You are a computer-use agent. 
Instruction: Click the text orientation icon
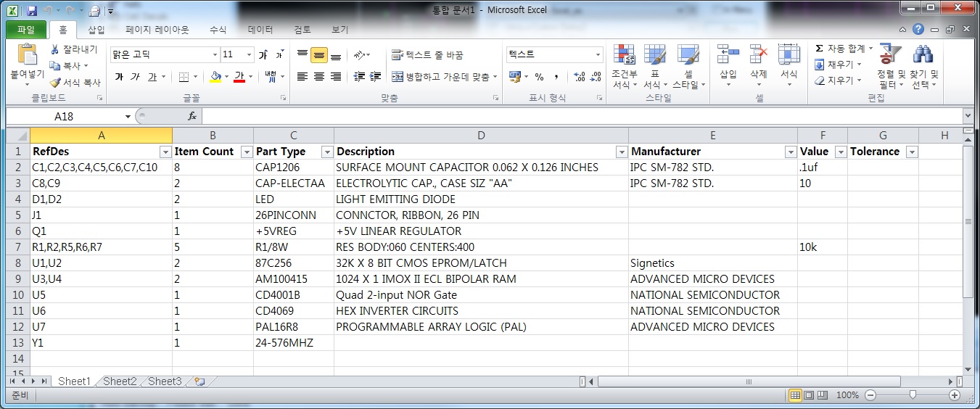[x=359, y=55]
